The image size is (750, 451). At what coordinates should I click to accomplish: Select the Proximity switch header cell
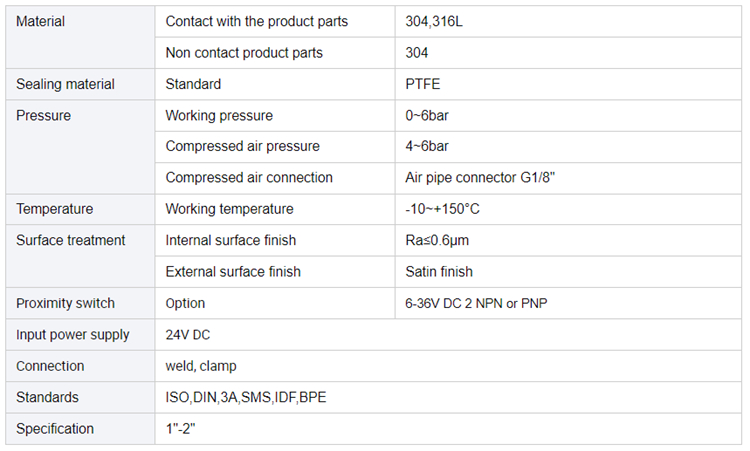(x=80, y=303)
